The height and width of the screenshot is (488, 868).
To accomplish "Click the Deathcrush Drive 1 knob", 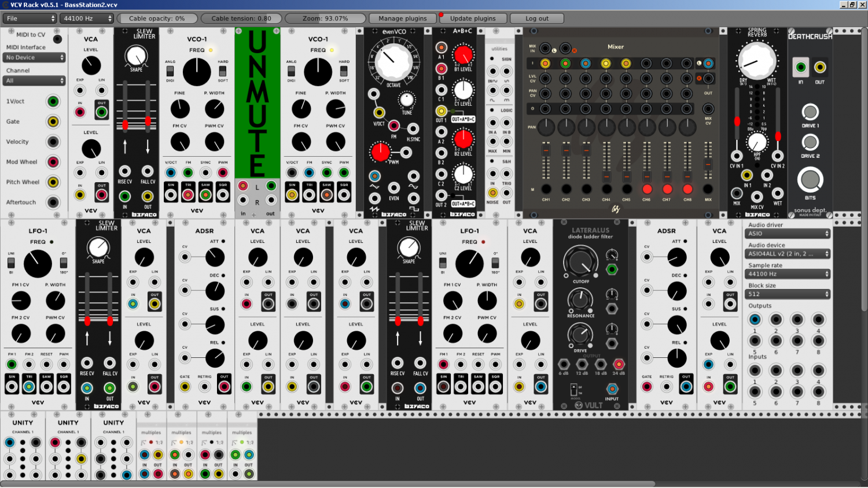I will [810, 112].
